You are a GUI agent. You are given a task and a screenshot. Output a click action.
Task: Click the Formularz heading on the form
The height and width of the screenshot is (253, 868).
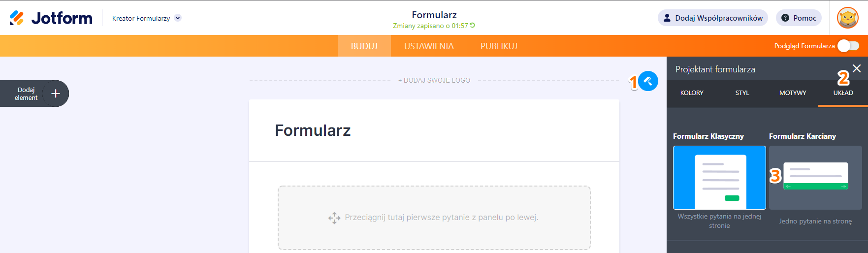[x=313, y=130]
